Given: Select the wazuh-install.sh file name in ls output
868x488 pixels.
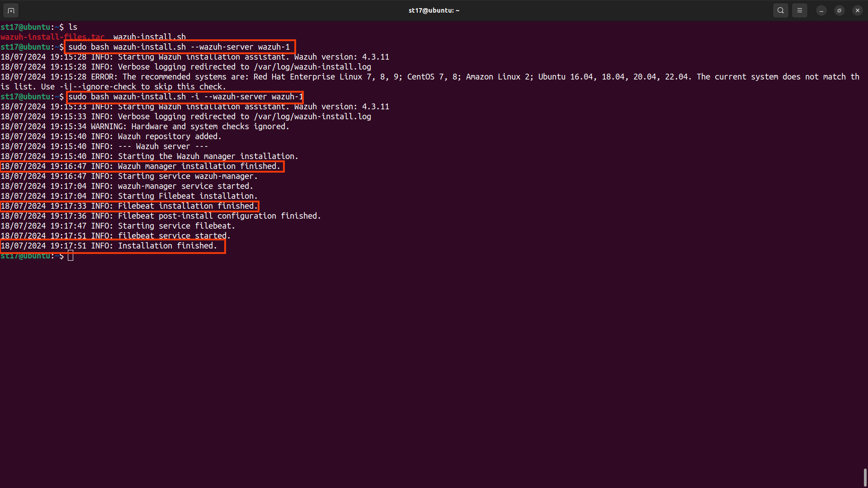Looking at the screenshot, I should (x=150, y=37).
